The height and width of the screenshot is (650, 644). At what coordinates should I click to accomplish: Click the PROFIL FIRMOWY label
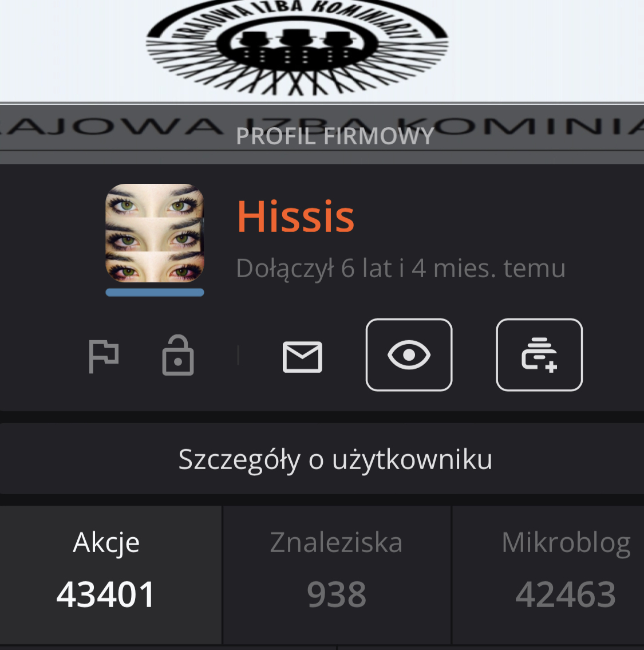[335, 136]
